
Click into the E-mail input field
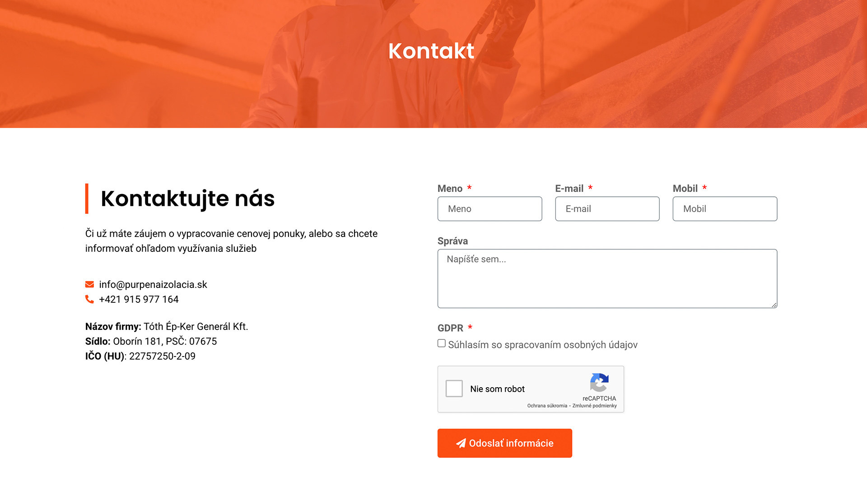[607, 209]
